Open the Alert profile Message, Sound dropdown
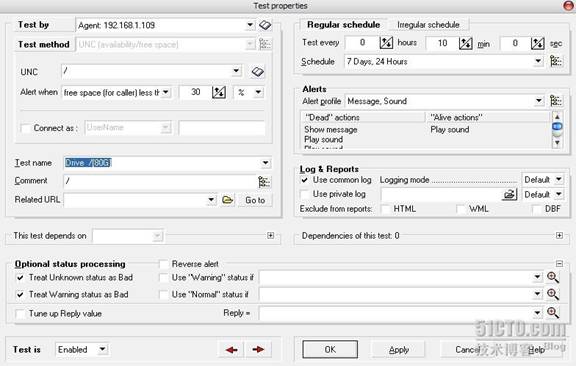The width and height of the screenshot is (576, 366). 539,100
